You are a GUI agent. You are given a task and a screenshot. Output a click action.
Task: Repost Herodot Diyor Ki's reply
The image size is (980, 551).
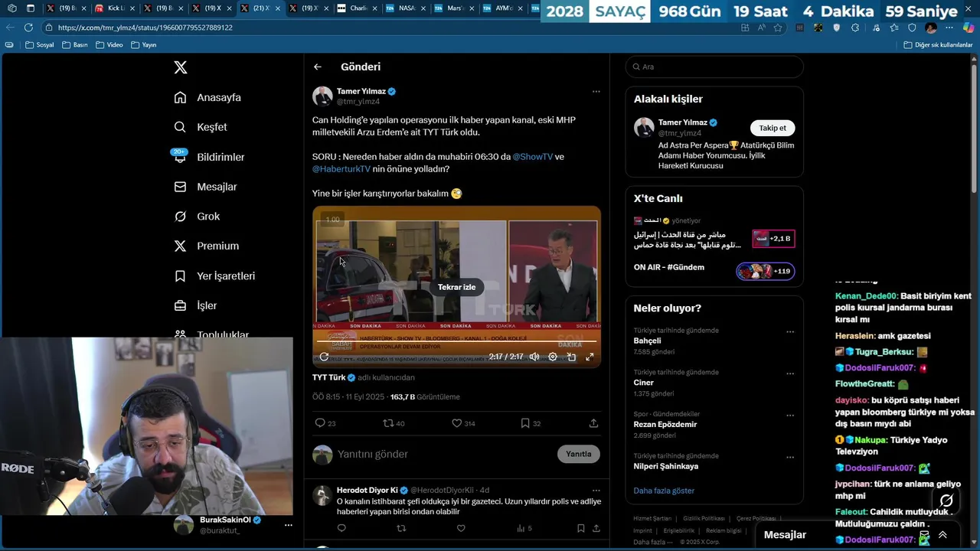coord(401,528)
